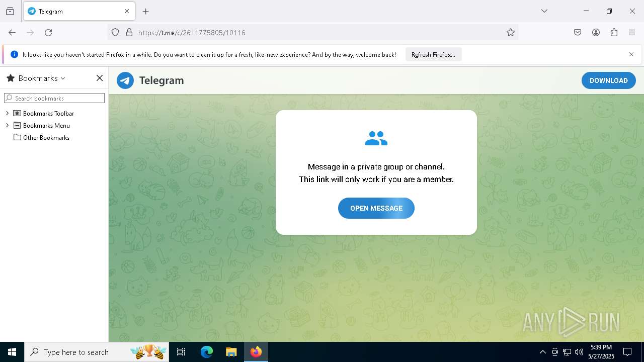Screen dimensions: 644x362
Task: Open Save to Pocket icon
Action: pos(578,33)
